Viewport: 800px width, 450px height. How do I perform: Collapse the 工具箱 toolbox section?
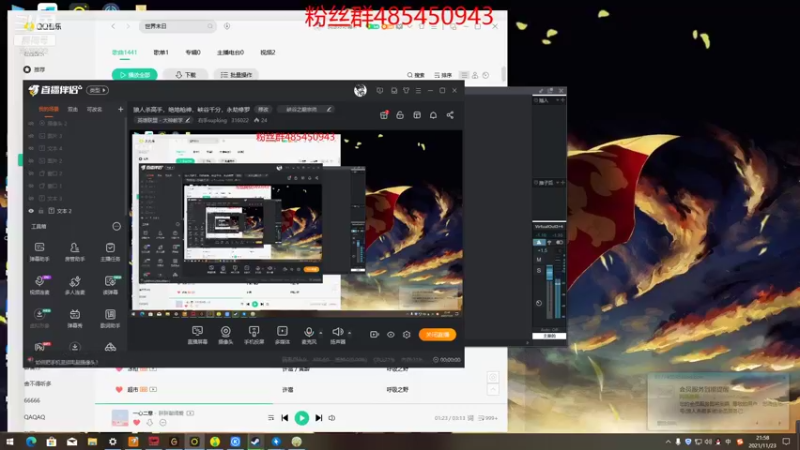coord(116,227)
